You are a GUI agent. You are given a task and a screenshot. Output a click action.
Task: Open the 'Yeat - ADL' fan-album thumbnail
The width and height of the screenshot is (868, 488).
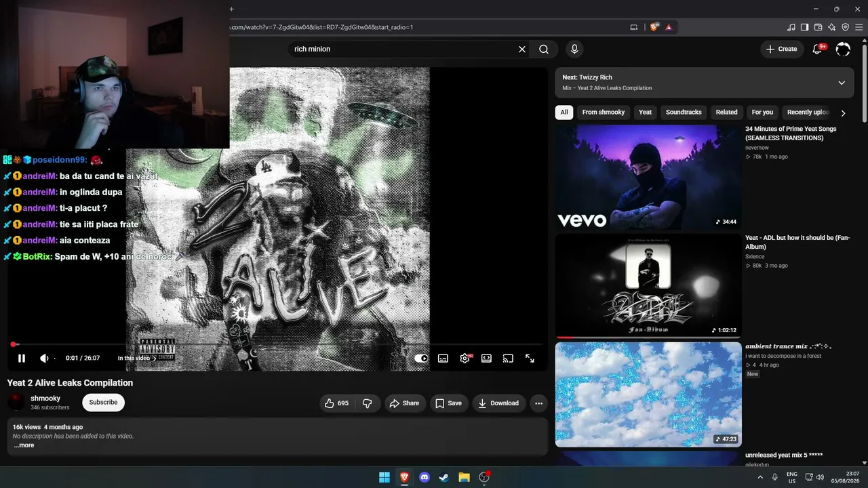(x=648, y=286)
